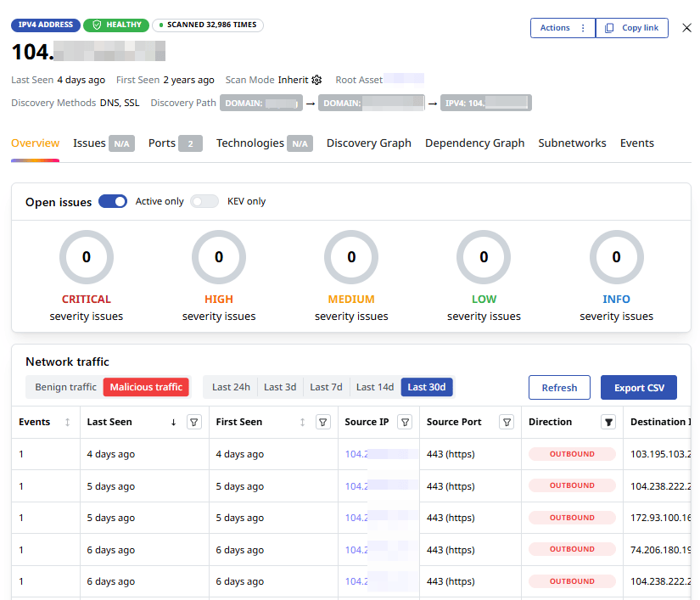This screenshot has height=600, width=700.
Task: Open Source IP in the 103.195.103 row
Action: [382, 454]
